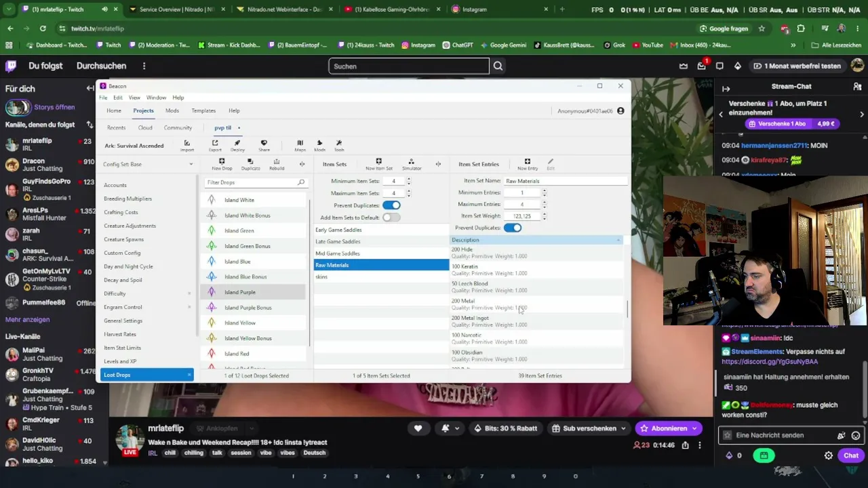
Task: Open the Window menu in Beacon
Action: [156, 98]
